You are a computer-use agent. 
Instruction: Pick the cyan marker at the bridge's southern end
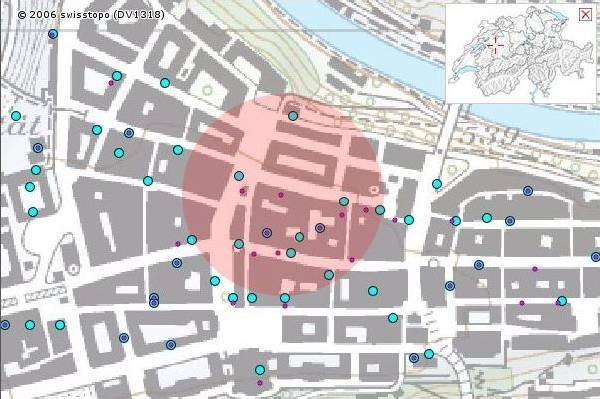(437, 184)
